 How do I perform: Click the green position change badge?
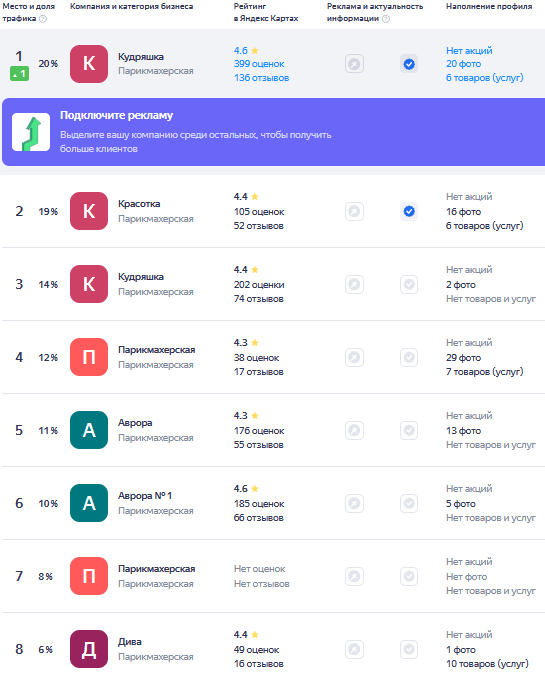click(x=20, y=74)
